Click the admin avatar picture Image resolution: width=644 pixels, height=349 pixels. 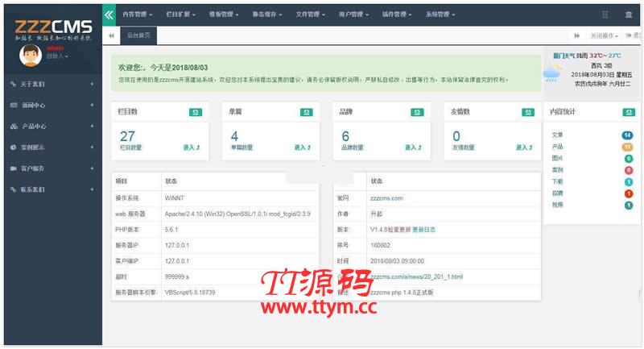point(31,56)
